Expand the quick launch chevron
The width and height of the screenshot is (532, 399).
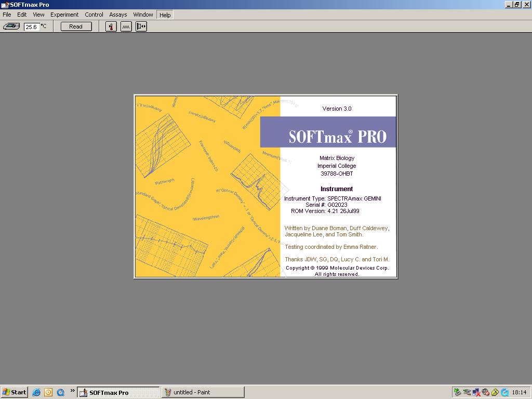point(72,391)
